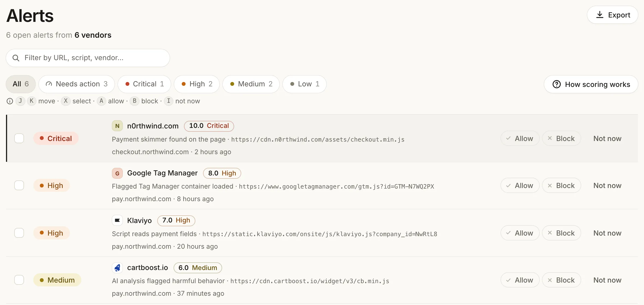The height and width of the screenshot is (305, 644).
Task: Choose Not now for cartboost.io
Action: (607, 280)
